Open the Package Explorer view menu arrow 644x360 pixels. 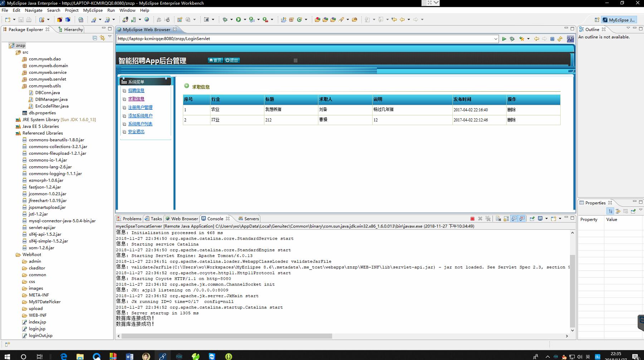pos(110,37)
